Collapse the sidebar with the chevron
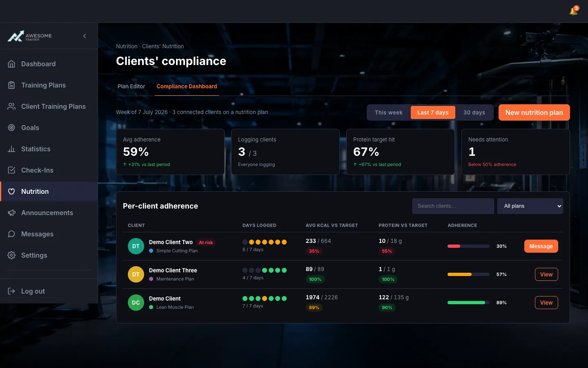Viewport: 588px width, 368px height. click(x=85, y=36)
